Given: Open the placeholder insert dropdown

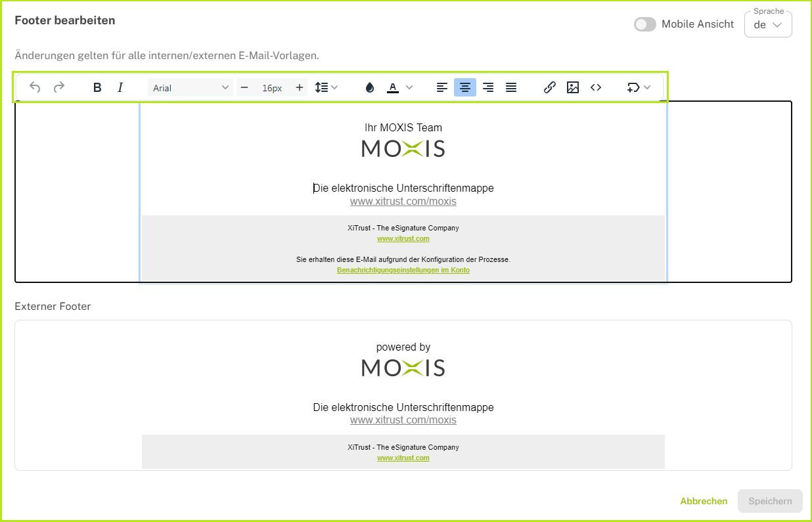Looking at the screenshot, I should pyautogui.click(x=639, y=87).
